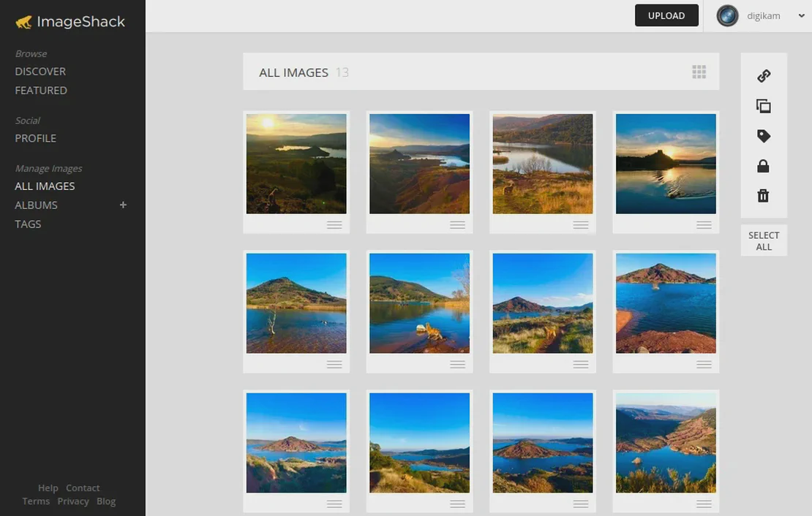The image size is (812, 516).
Task: Toggle SELECT ALL for the images
Action: 764,240
